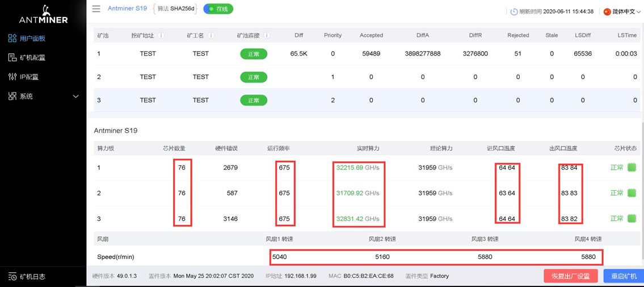Screen dimensions: 644x287
Task: Click the 用户面板 dashboard icon in sidebar
Action: 12,38
